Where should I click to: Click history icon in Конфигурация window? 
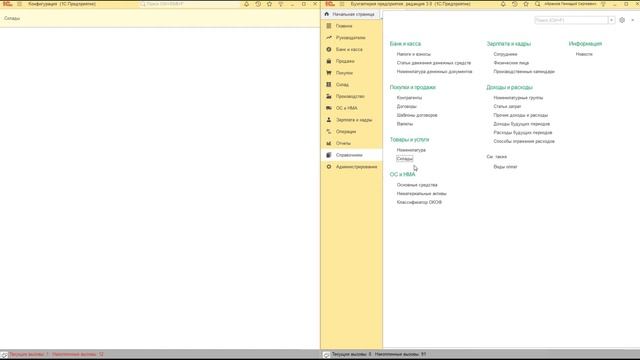click(x=258, y=4)
